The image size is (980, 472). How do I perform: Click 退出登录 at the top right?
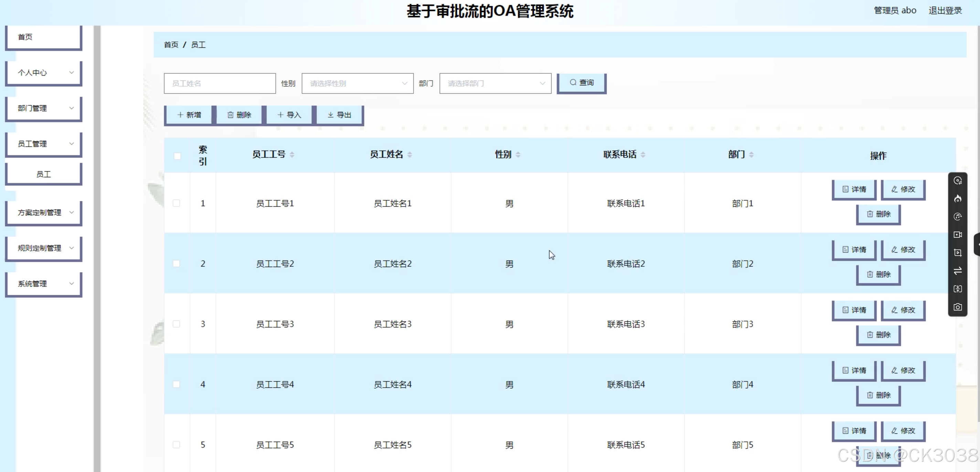pos(945,10)
